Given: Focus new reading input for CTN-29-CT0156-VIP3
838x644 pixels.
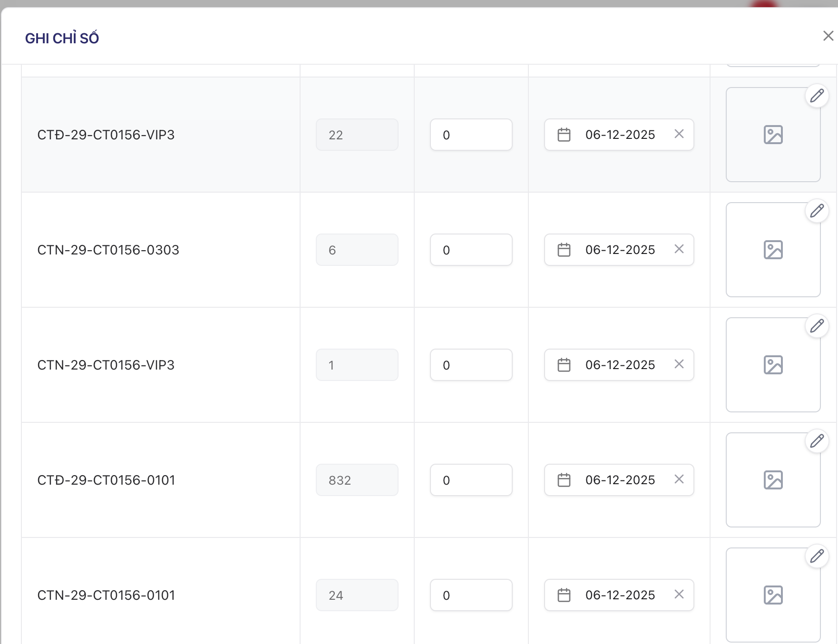Looking at the screenshot, I should (x=471, y=365).
